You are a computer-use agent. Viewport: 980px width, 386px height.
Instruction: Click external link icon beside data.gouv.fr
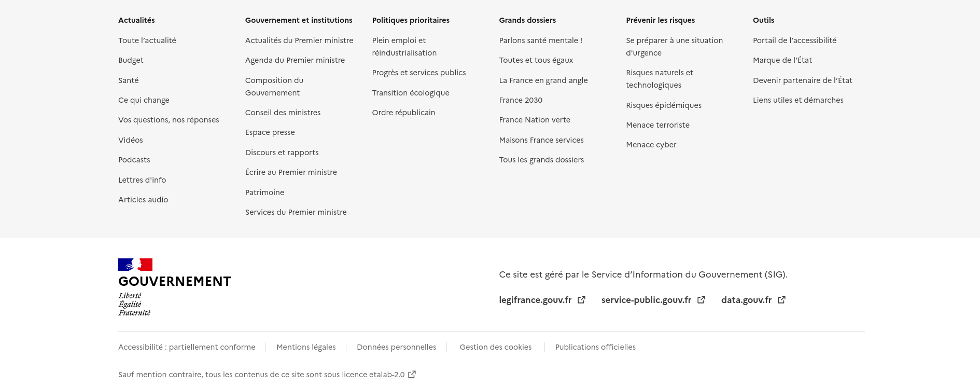coord(781,300)
